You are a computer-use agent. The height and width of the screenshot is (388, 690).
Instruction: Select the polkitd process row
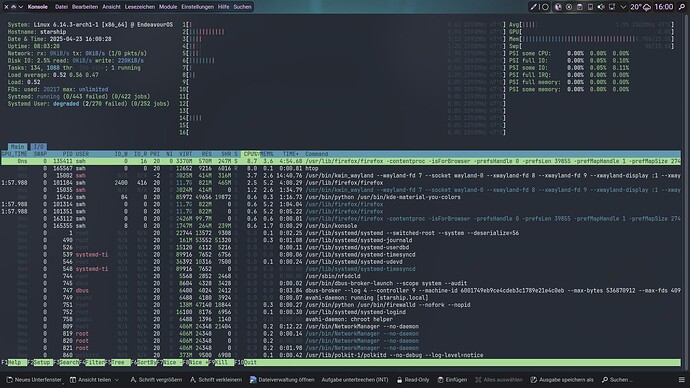coord(341,355)
